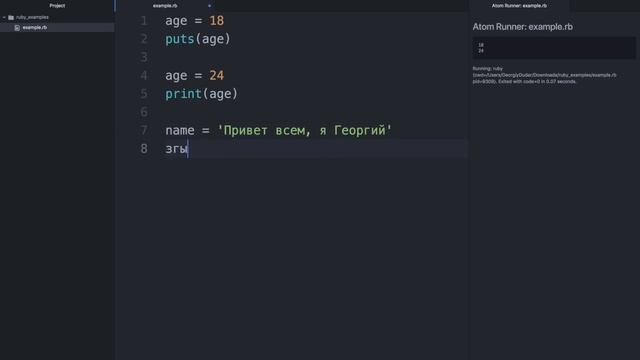Click the number 24 on line four
This screenshot has height=360, width=640.
pyautogui.click(x=216, y=76)
